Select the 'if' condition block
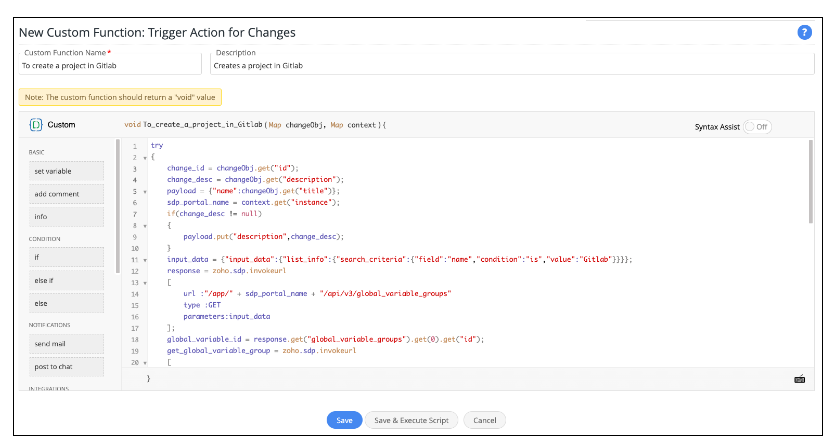Viewport: 831px width, 445px height. click(x=66, y=257)
